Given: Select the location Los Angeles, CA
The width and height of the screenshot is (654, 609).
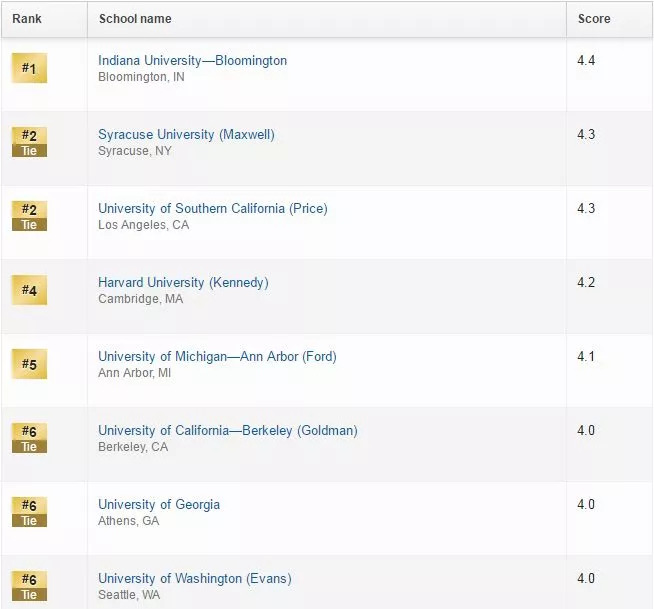Looking at the screenshot, I should (x=143, y=225).
